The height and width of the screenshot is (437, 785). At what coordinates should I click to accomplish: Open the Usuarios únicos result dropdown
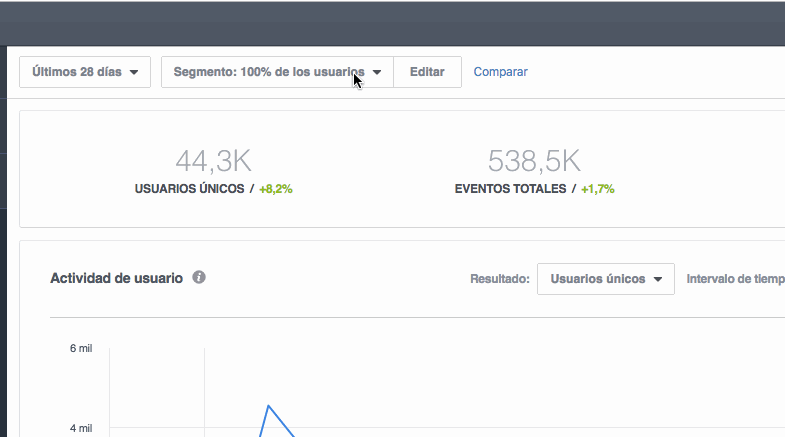(x=606, y=279)
